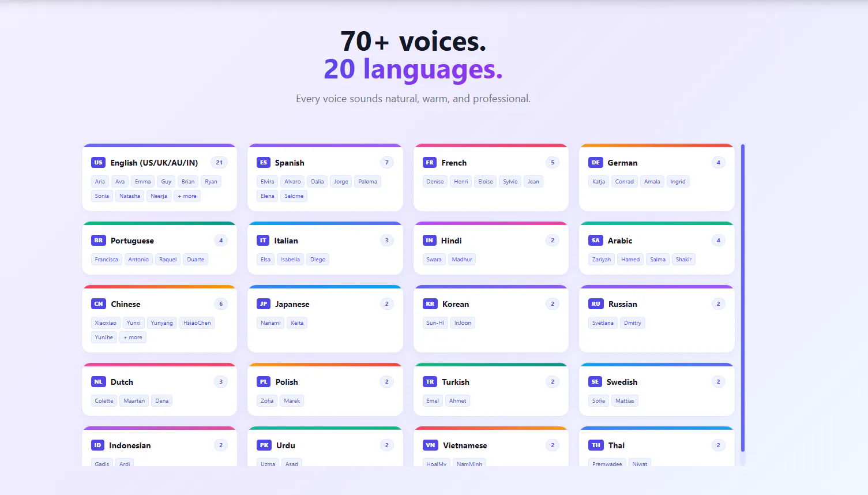Select the Ingrid German voice
Screen dimensions: 868x495
[678, 182]
